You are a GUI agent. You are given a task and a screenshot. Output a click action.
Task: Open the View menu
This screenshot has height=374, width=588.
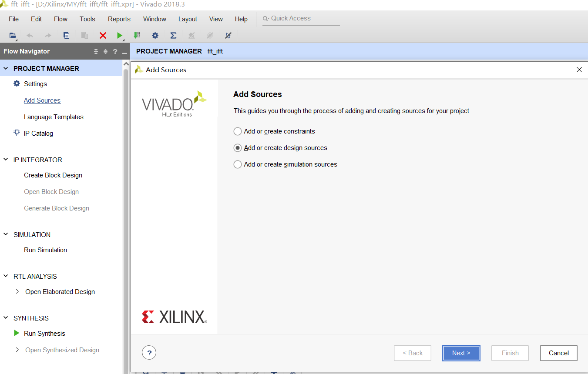coord(216,19)
